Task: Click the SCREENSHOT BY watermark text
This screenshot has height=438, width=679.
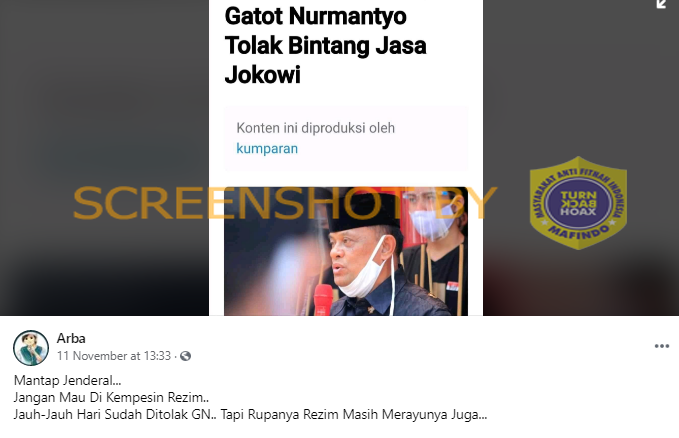Action: (285, 203)
